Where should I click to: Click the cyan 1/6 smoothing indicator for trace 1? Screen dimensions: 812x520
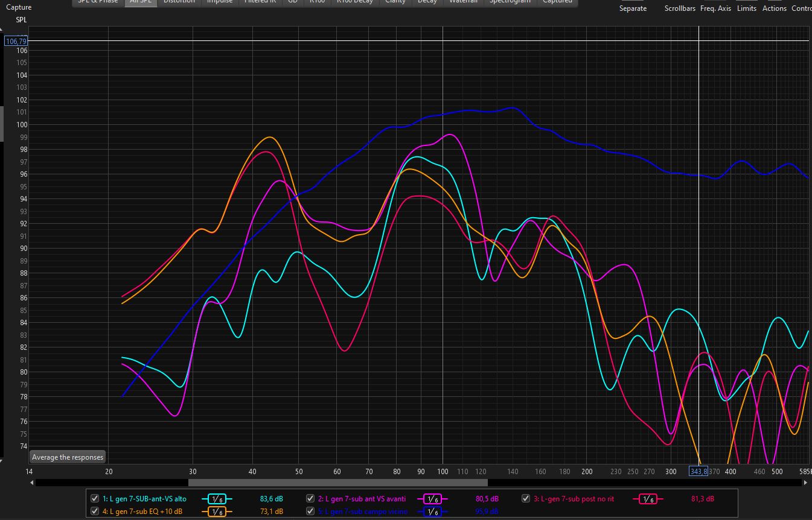pyautogui.click(x=217, y=499)
